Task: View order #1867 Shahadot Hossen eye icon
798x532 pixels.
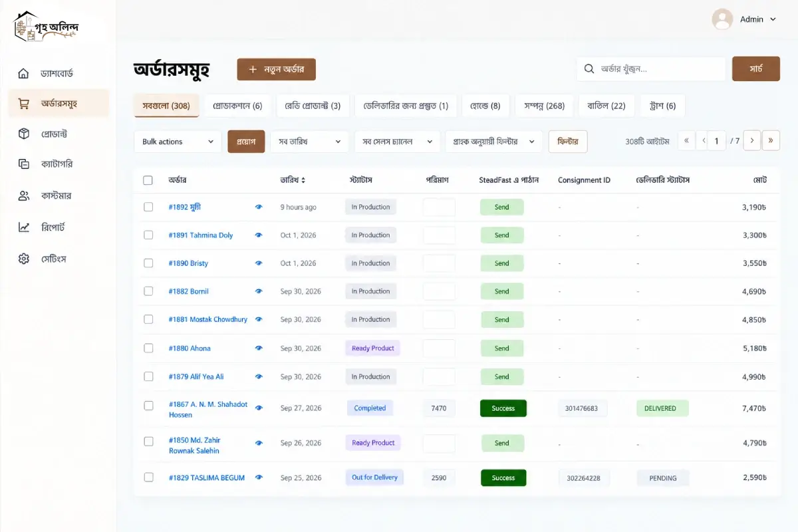Action: pos(259,408)
